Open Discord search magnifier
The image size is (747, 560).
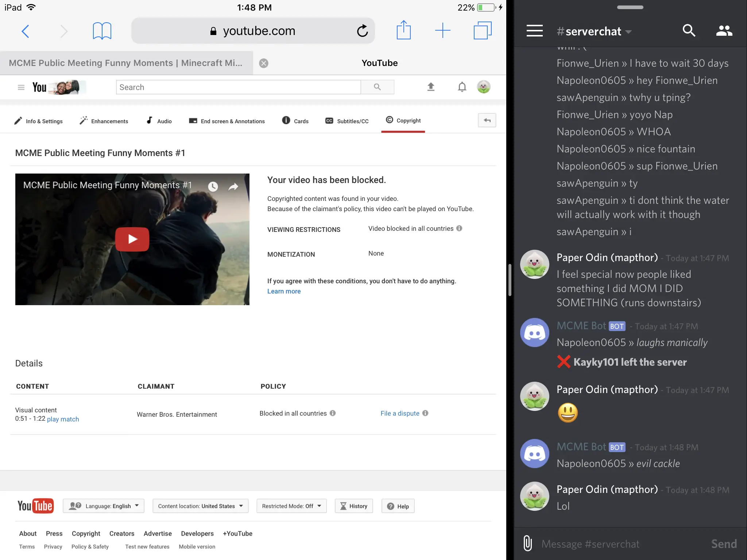(689, 31)
